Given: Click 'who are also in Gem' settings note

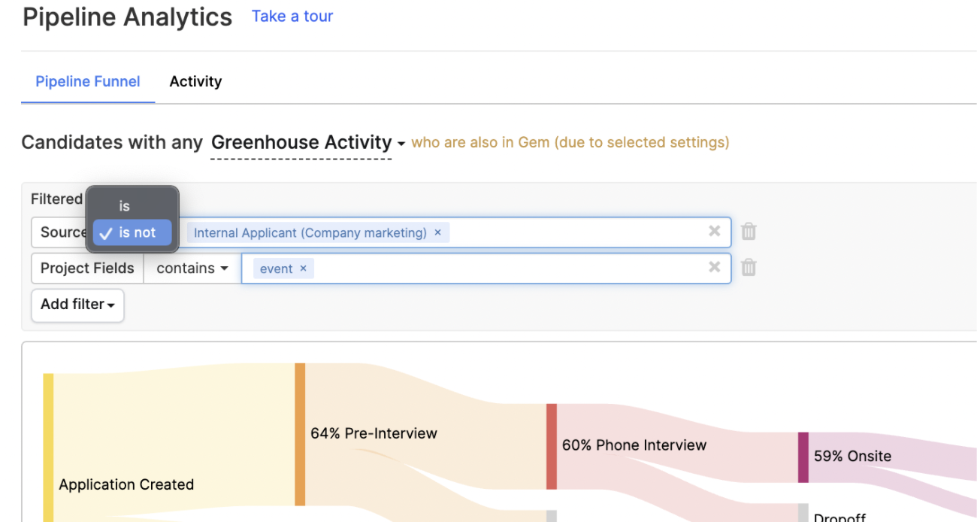Looking at the screenshot, I should pyautogui.click(x=570, y=142).
